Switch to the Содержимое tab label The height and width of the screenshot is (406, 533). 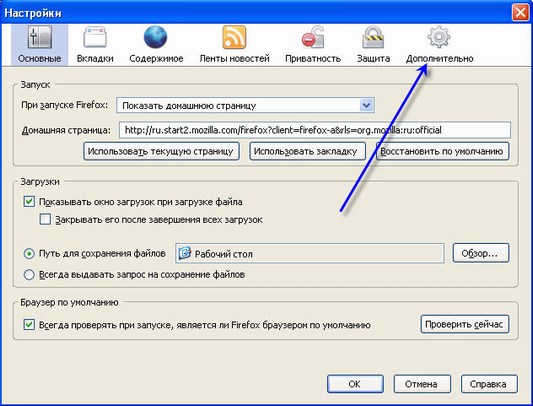pyautogui.click(x=156, y=58)
